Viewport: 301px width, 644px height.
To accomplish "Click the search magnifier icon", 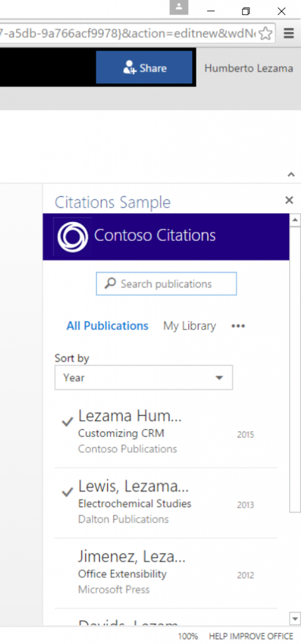I will click(110, 284).
